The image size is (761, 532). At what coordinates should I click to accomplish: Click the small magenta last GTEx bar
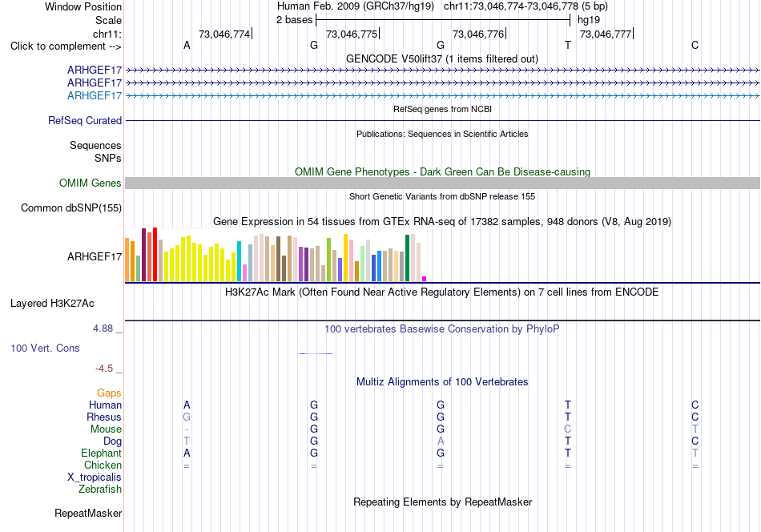coord(425,279)
